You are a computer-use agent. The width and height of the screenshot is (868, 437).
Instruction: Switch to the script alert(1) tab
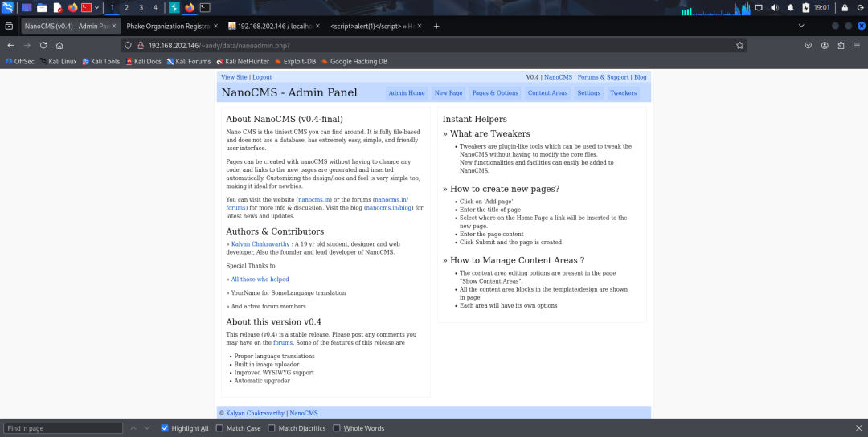point(372,26)
